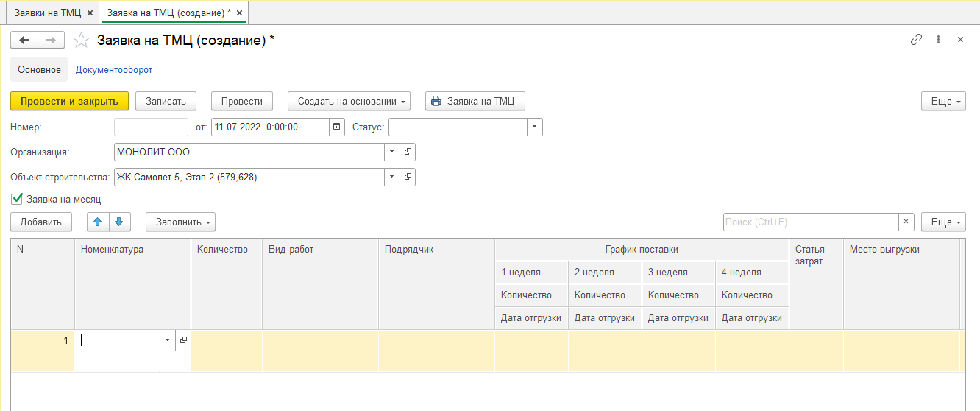Open the calendar picker for document date
Viewport: 980px width, 411px height.
[x=337, y=127]
